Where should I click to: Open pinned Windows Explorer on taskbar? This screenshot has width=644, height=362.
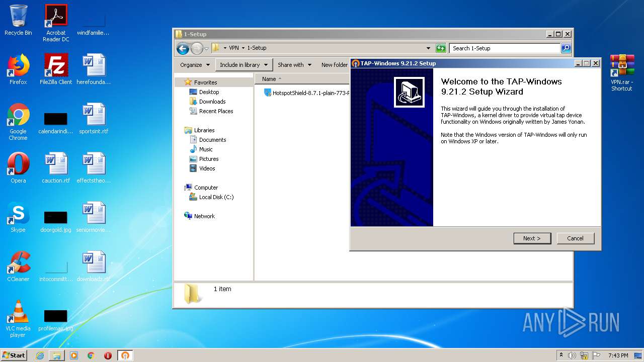pyautogui.click(x=57, y=355)
